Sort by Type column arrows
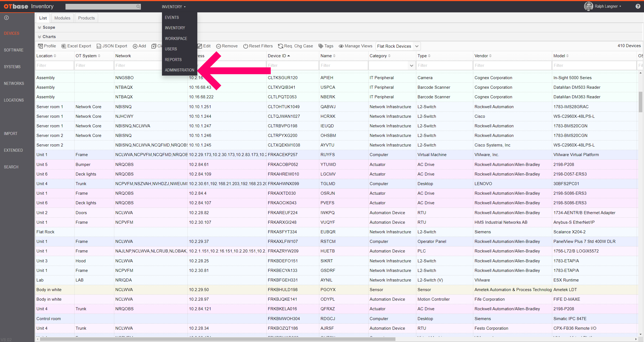Viewport: 644px width, 342px height. (x=429, y=56)
